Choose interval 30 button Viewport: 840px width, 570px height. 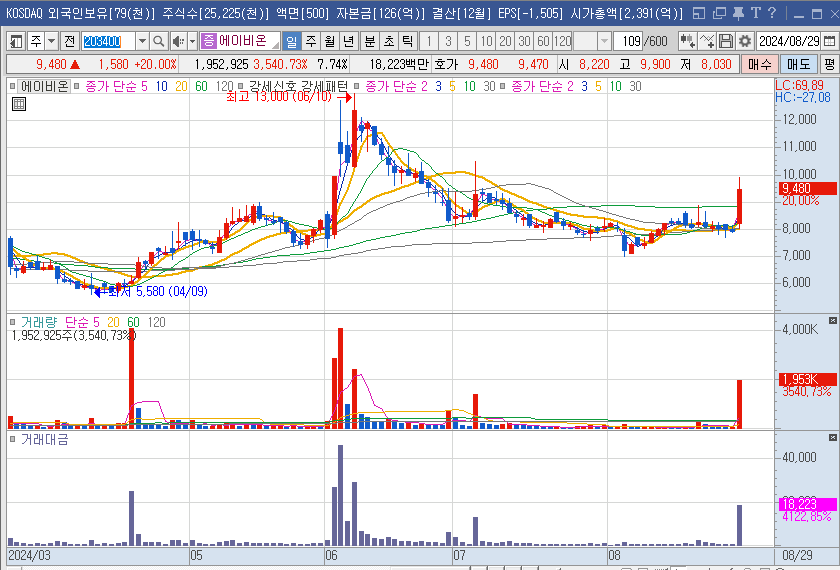point(524,41)
